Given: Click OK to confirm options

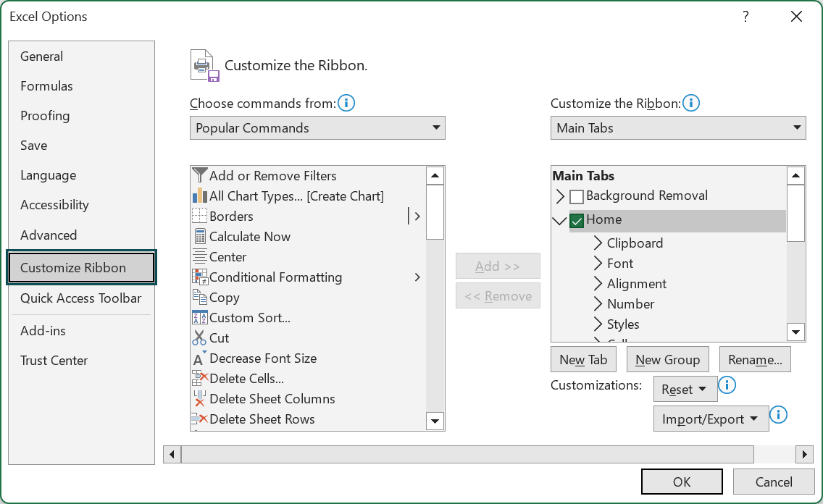Looking at the screenshot, I should click(682, 482).
